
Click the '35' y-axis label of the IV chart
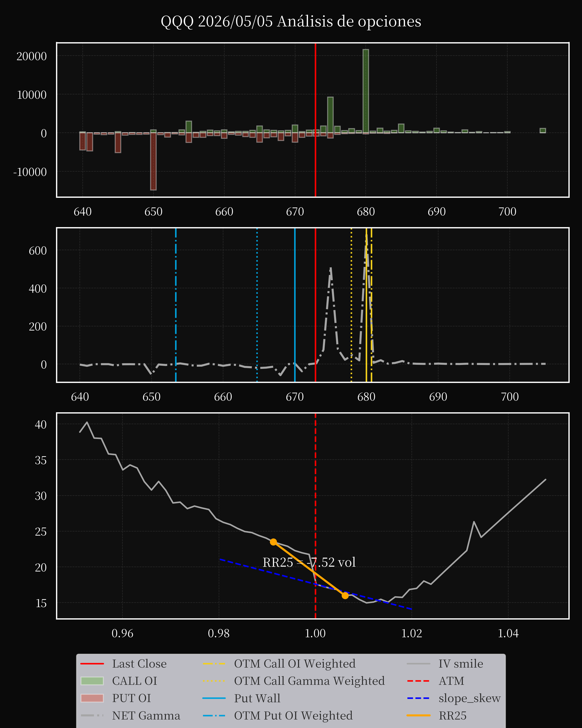tap(41, 460)
